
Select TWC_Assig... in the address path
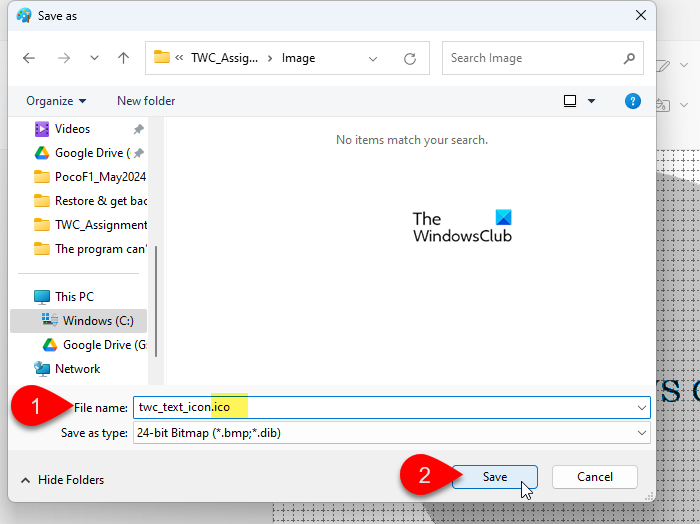pos(224,58)
